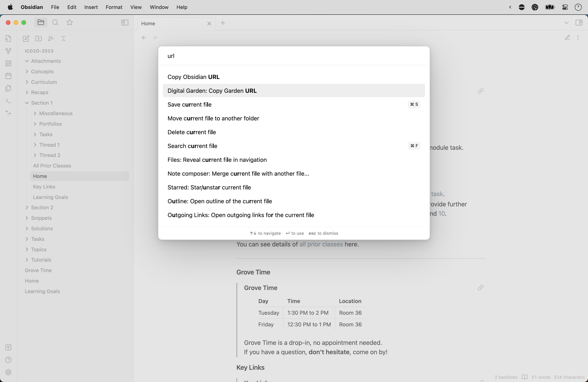Create new note icon in file explorer
Viewport: 588px width, 382px height.
click(26, 38)
